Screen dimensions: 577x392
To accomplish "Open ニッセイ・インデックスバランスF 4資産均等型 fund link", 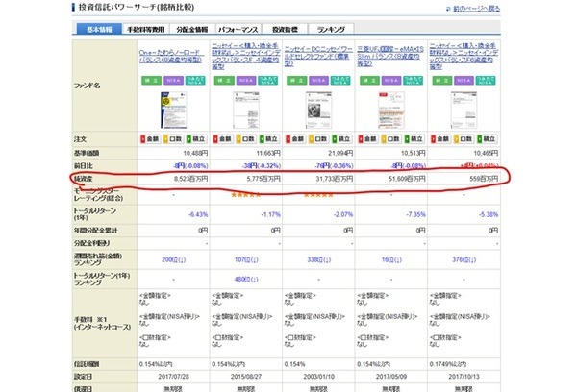I will (246, 56).
